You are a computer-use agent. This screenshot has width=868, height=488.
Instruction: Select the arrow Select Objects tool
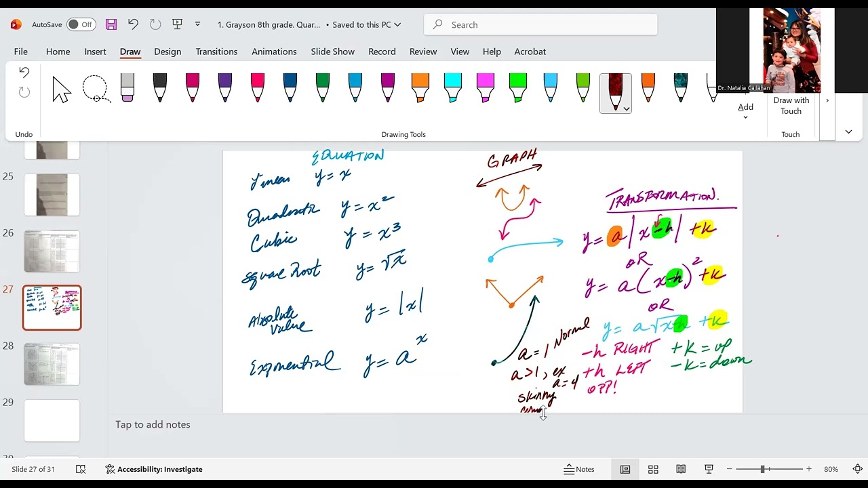pos(62,89)
